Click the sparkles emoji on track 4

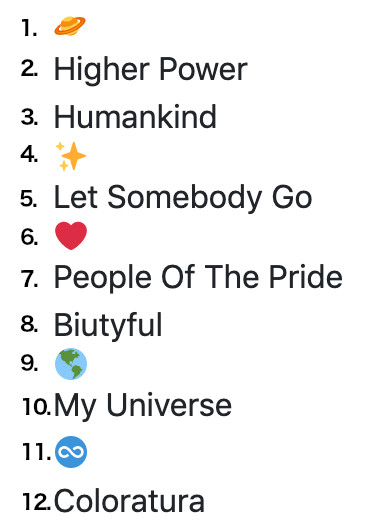pos(71,156)
